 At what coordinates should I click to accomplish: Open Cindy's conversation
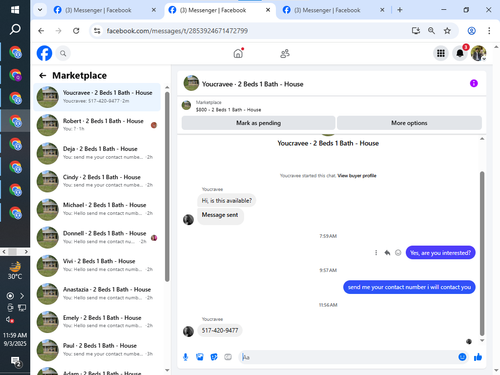point(97,181)
